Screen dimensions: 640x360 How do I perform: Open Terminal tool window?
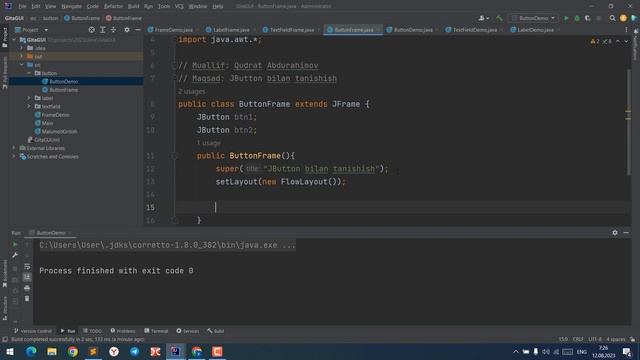point(156,331)
